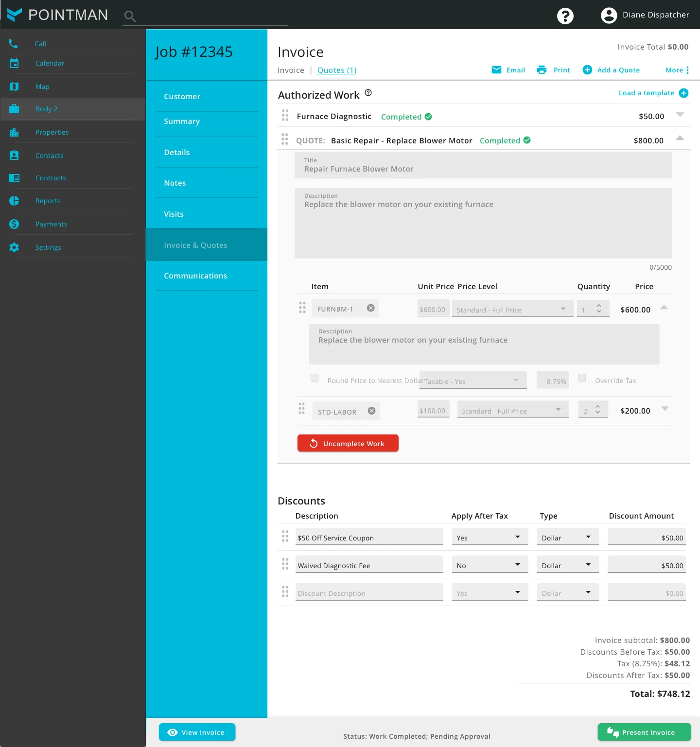Enable Round Price to Nearest Dollar checkbox

315,378
